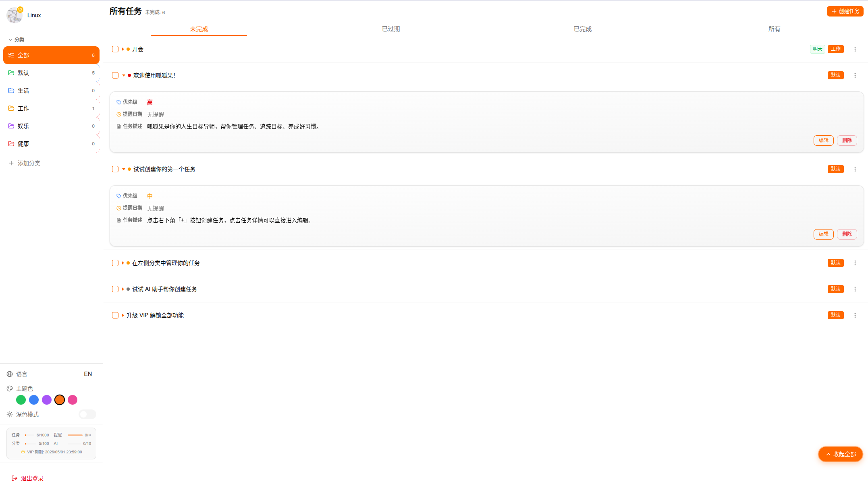The height and width of the screenshot is (490, 868).
Task: Toggle the 深色模式 dark mode switch
Action: coord(87,414)
